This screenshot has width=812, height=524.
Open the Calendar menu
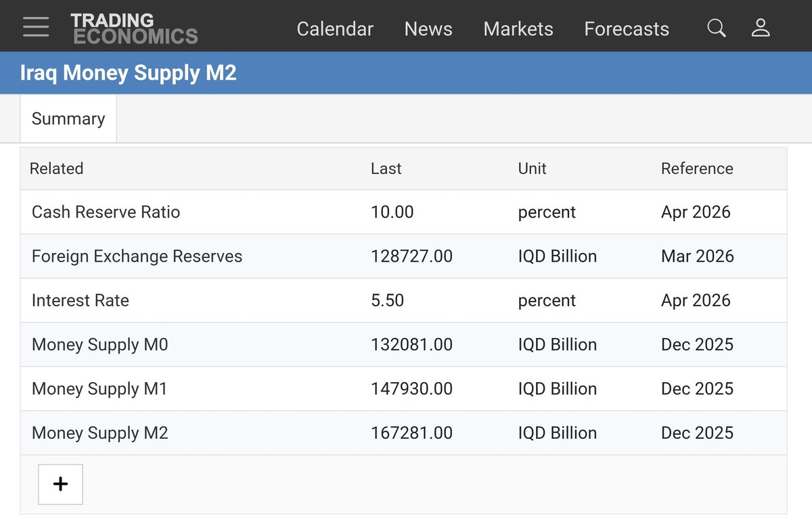pos(335,29)
